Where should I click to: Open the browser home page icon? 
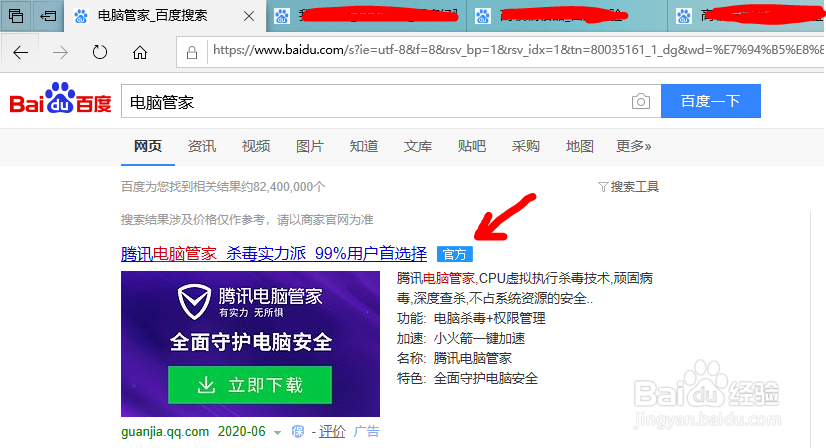click(x=140, y=53)
